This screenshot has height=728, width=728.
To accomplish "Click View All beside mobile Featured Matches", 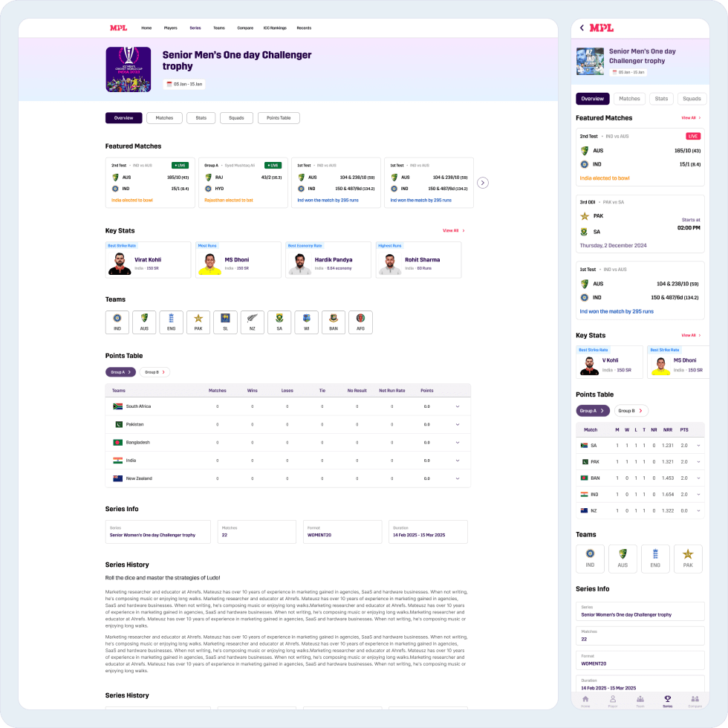I will 691,118.
